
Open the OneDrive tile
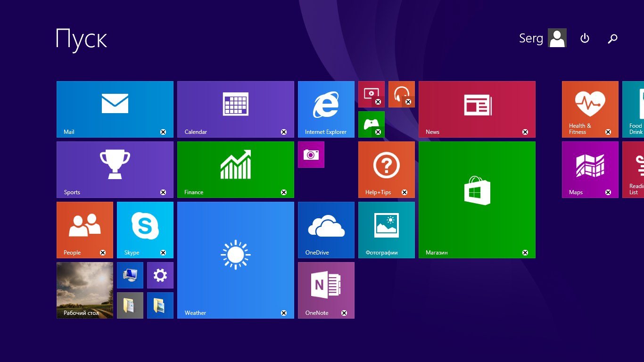click(326, 230)
